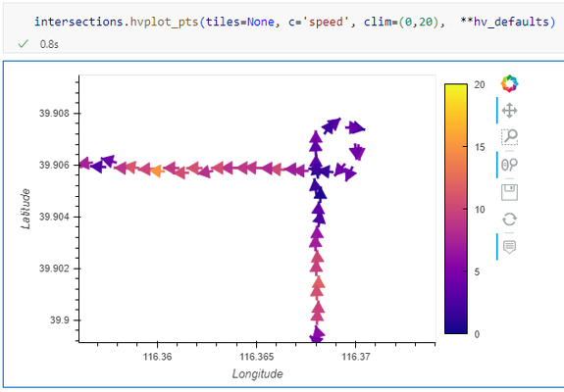The height and width of the screenshot is (392, 564).
Task: Click the 39.906 y-axis tick label
Action: (54, 165)
